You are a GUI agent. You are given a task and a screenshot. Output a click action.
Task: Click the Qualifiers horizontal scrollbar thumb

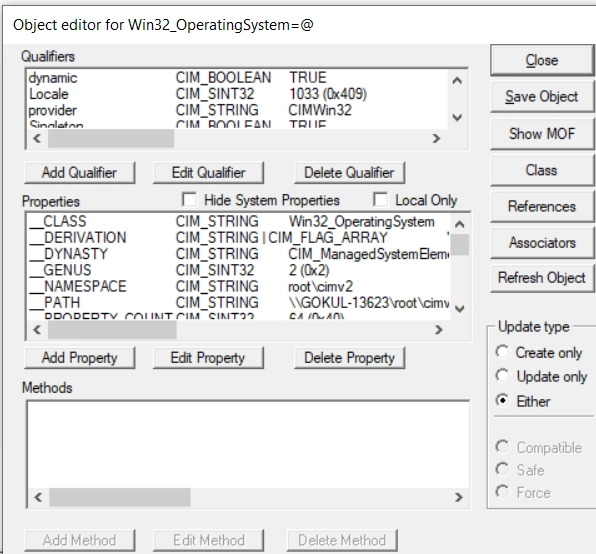(111, 138)
